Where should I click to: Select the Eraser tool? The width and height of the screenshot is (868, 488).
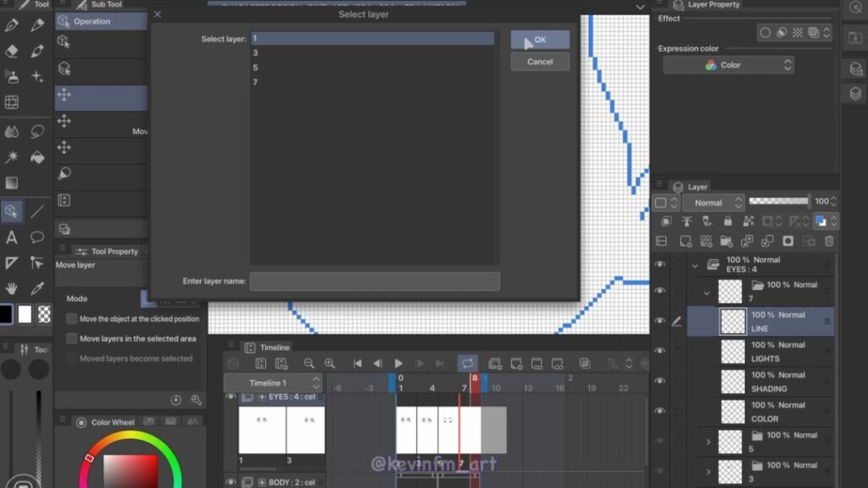12,51
